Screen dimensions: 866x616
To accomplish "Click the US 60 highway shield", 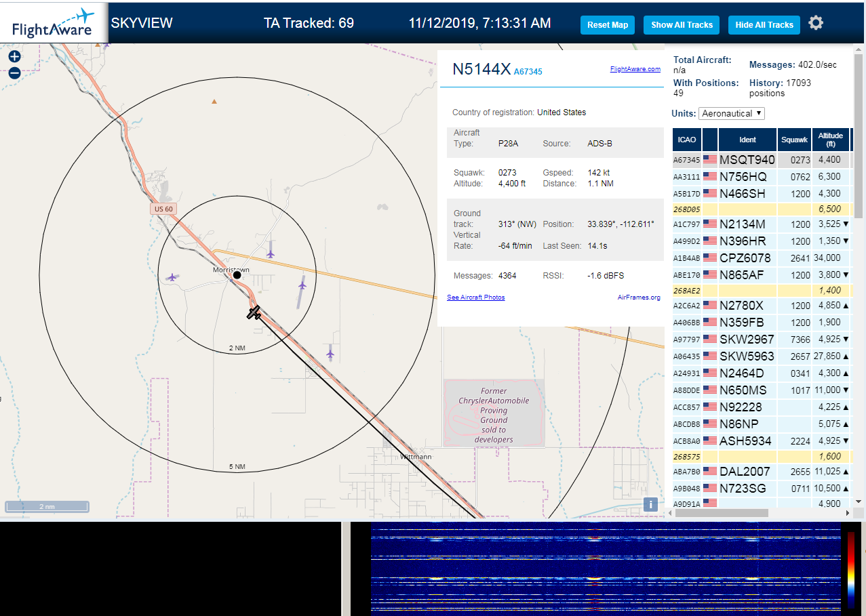I will pyautogui.click(x=163, y=209).
